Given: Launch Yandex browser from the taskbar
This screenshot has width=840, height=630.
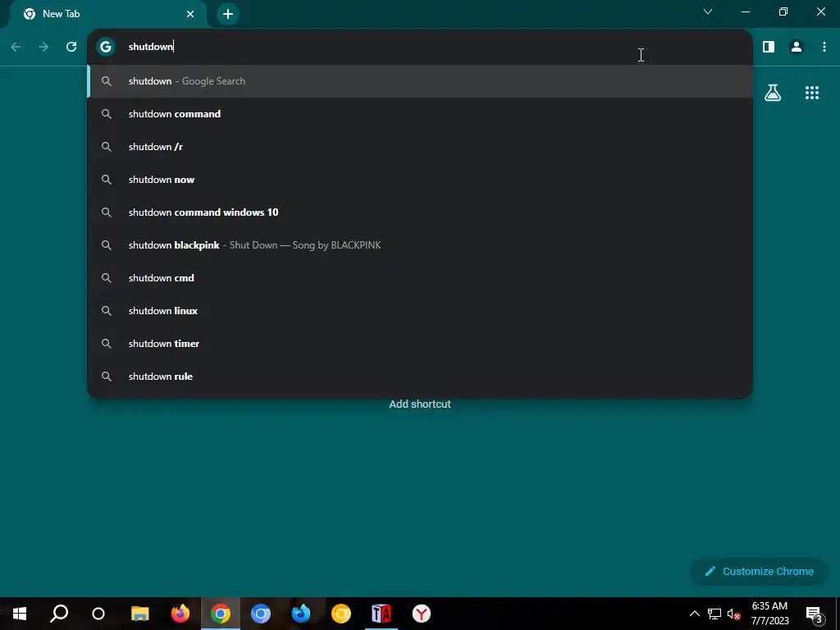Looking at the screenshot, I should pos(422,614).
